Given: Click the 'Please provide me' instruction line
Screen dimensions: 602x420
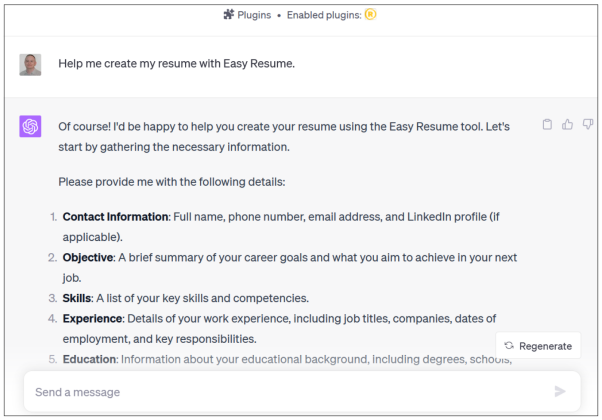Looking at the screenshot, I should [x=172, y=182].
